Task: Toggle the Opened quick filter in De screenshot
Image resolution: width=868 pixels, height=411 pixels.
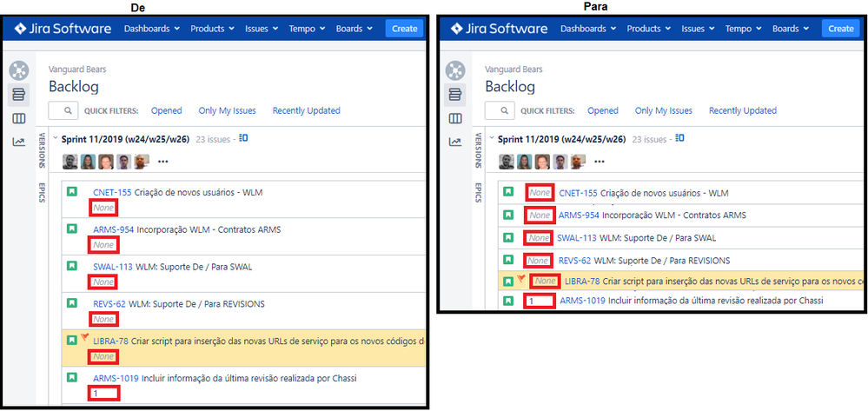Action: click(x=167, y=110)
